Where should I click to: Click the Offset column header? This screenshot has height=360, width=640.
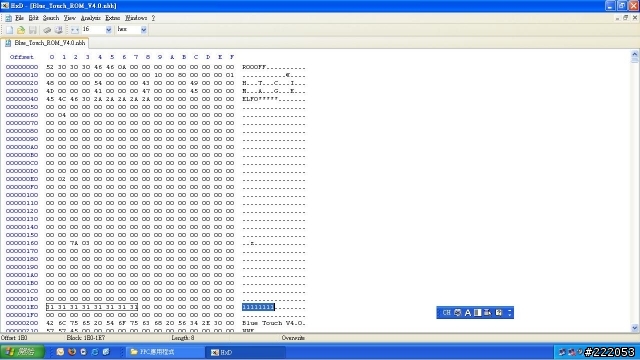[x=22, y=57]
